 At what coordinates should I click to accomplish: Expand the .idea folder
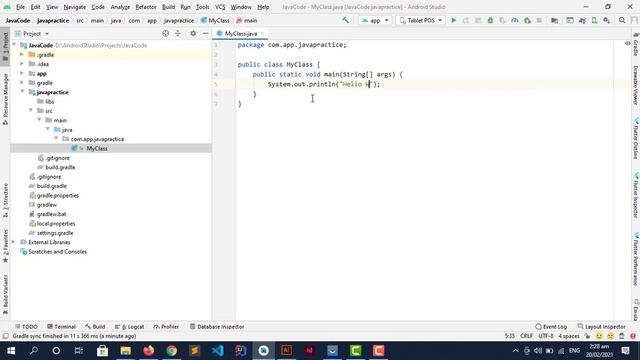pos(22,64)
